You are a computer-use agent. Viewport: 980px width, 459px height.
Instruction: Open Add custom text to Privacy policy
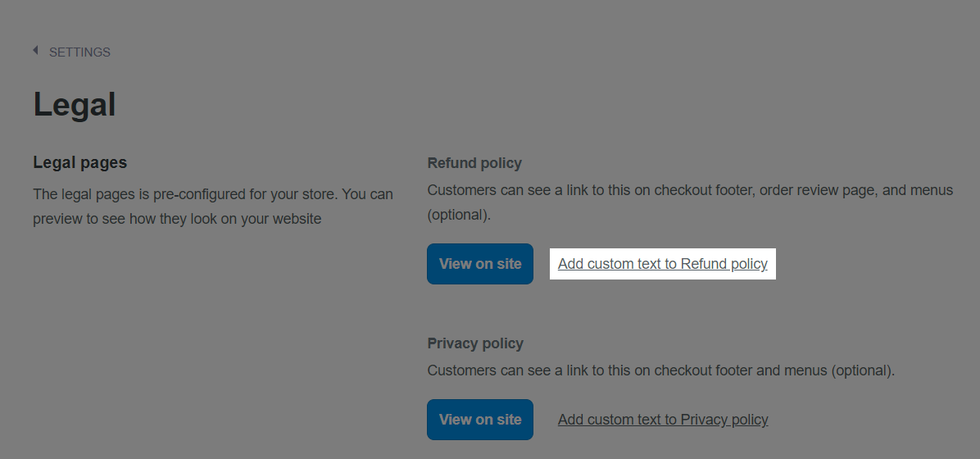click(x=663, y=420)
